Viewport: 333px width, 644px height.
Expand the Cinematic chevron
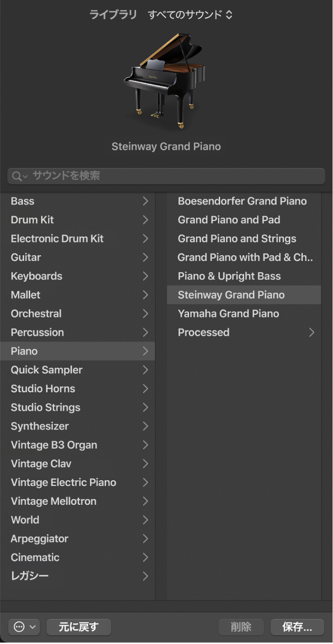[x=145, y=558]
